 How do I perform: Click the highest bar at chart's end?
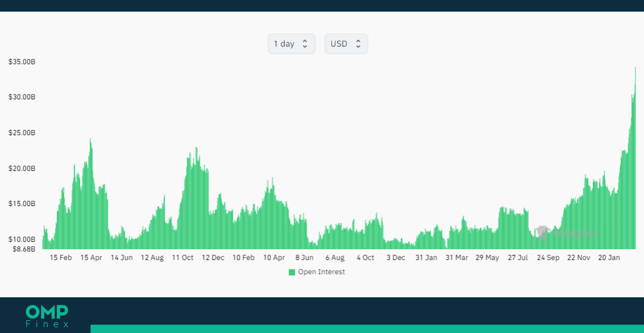click(x=635, y=158)
